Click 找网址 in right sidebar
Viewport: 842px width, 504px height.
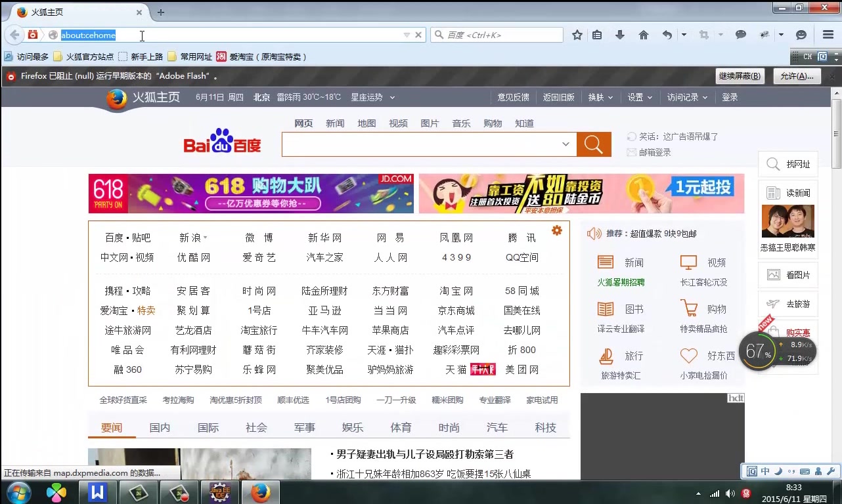coord(788,164)
